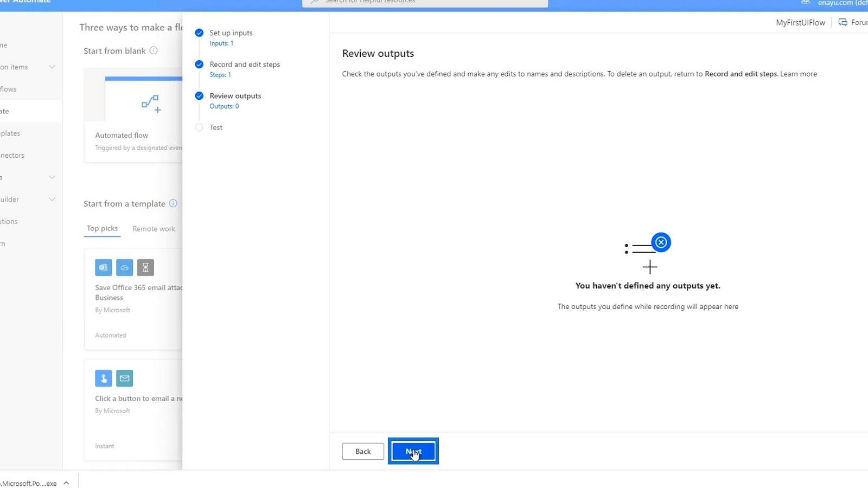Click the Automated flow diagram icon
The width and height of the screenshot is (868, 488).
click(151, 104)
